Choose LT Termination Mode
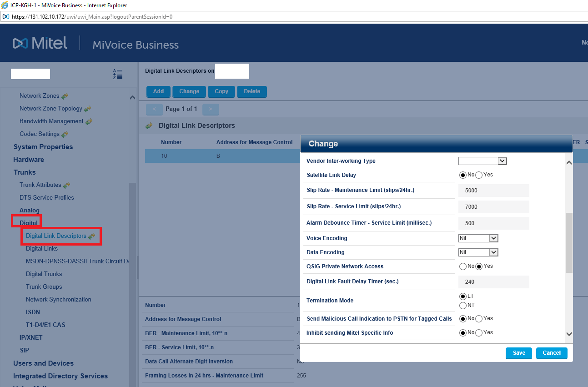The height and width of the screenshot is (387, 588). 463,297
